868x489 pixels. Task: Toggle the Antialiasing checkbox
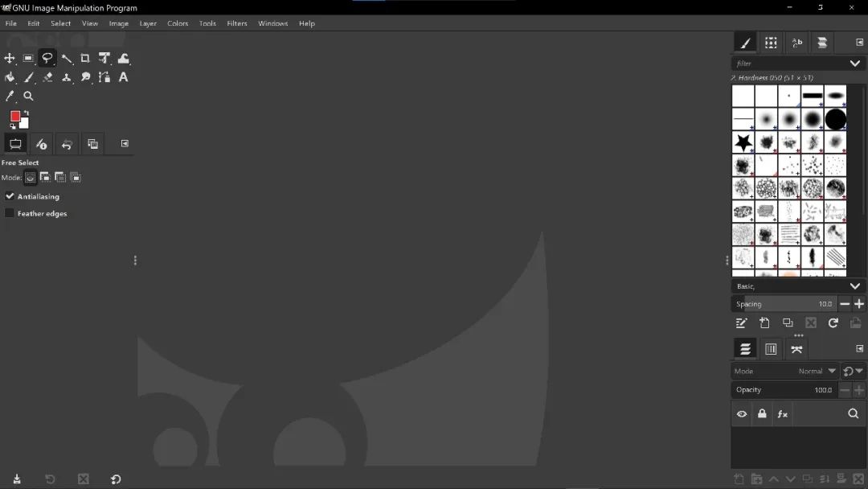tap(10, 196)
